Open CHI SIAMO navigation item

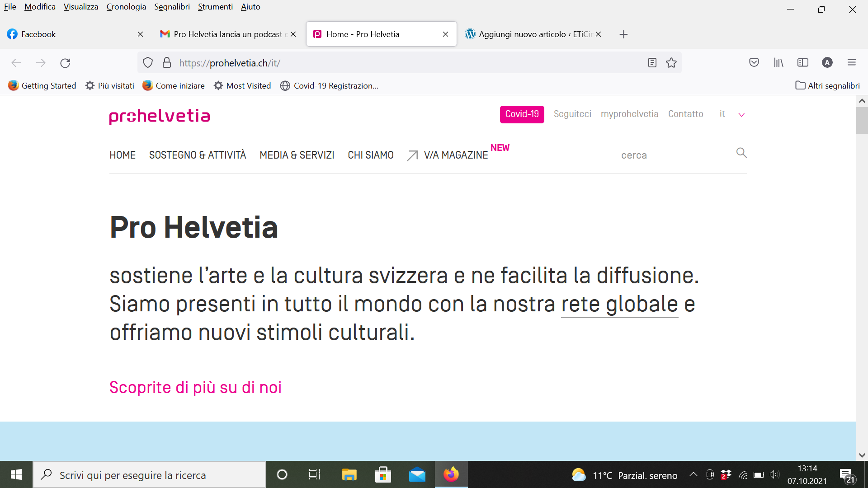pos(371,155)
